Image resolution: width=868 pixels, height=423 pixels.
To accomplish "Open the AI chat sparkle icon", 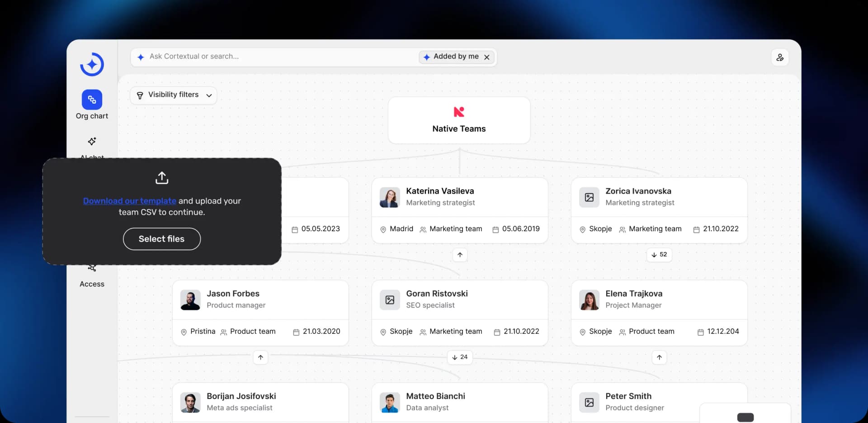I will click(92, 142).
